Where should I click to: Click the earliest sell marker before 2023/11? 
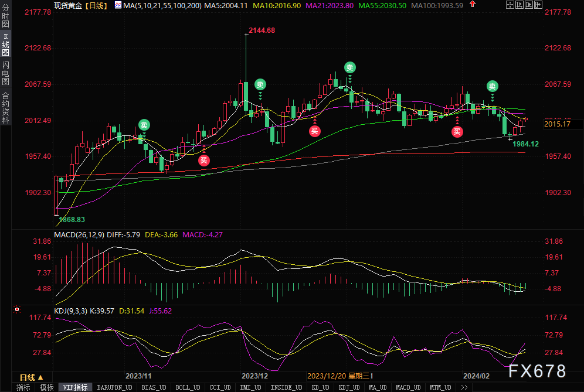click(x=144, y=124)
